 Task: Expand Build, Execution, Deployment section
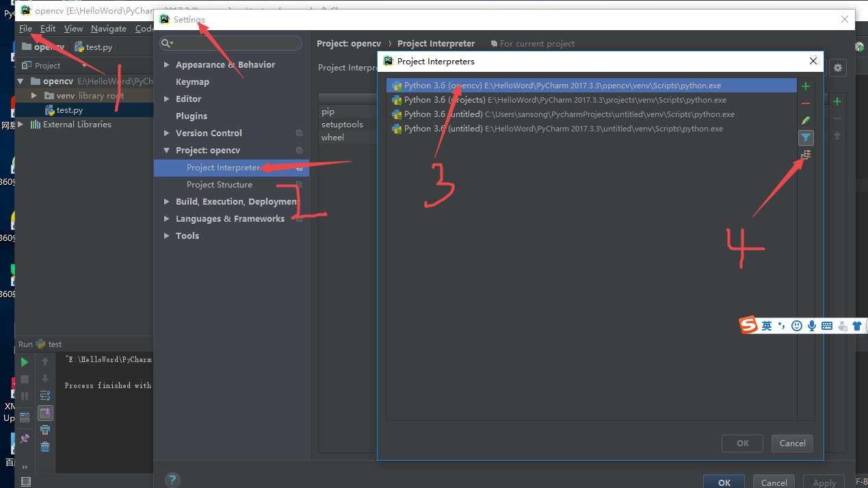167,202
